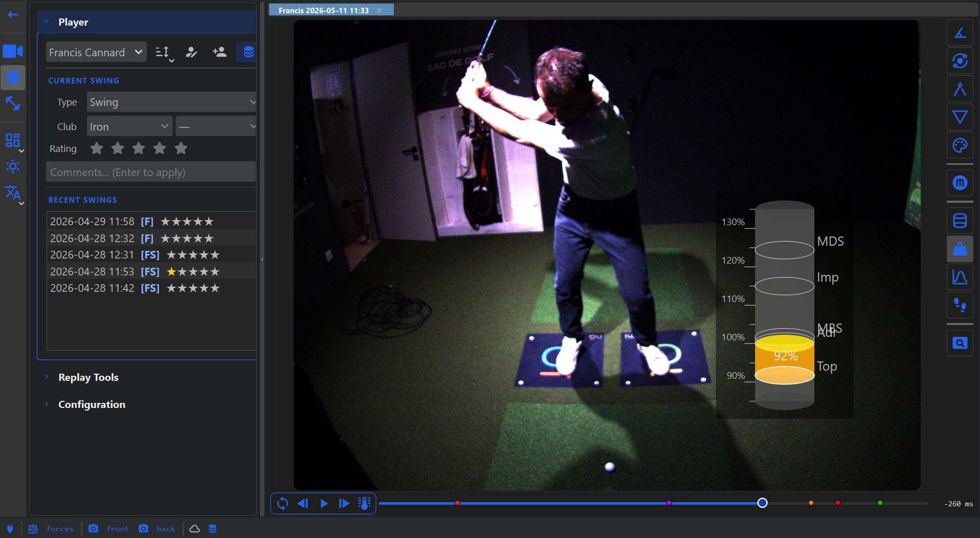Select the angle measurement tool
This screenshot has height=538, width=980.
tap(960, 33)
